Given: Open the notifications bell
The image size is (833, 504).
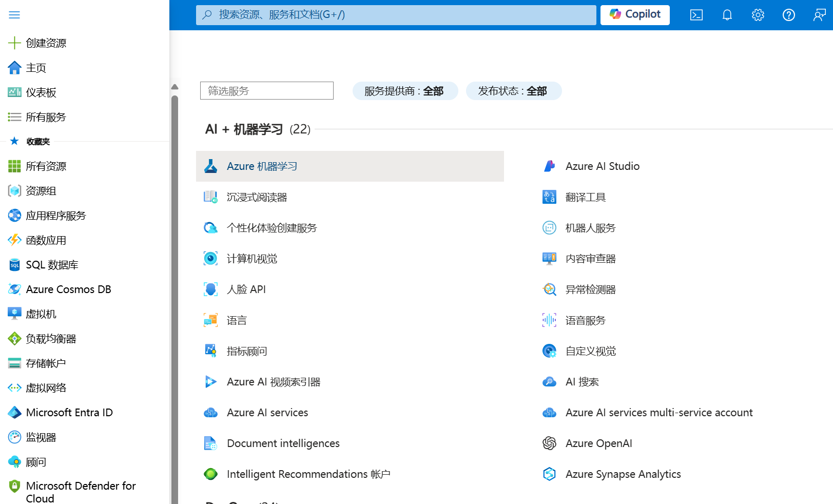Looking at the screenshot, I should point(727,15).
